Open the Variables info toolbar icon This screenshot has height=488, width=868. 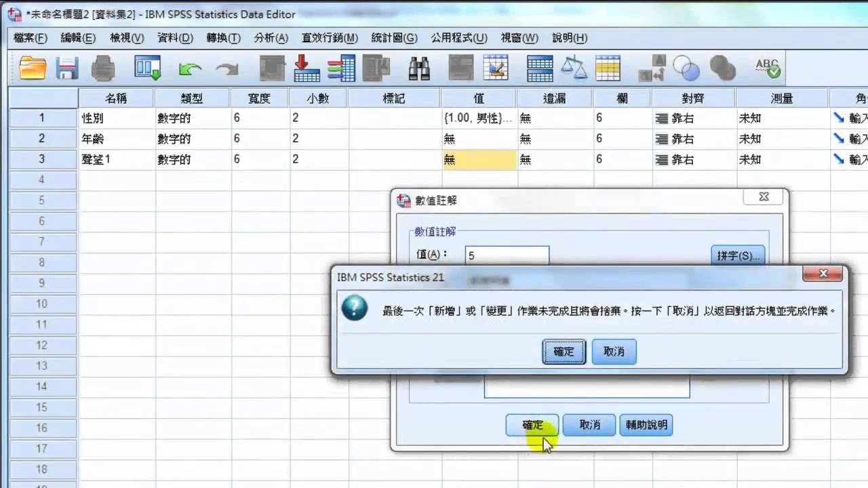click(342, 68)
